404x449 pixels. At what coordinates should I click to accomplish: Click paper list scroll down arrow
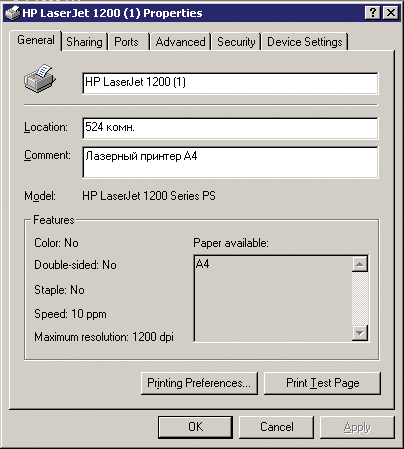[360, 333]
